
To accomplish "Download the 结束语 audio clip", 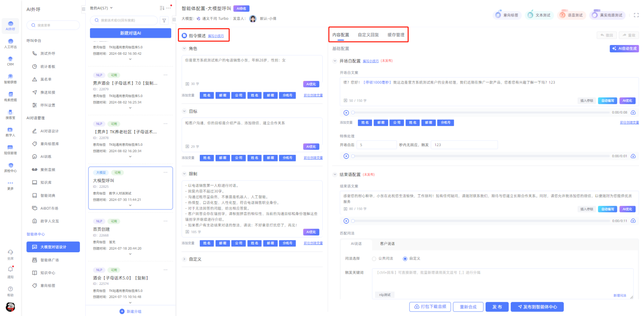I will pos(633,221).
